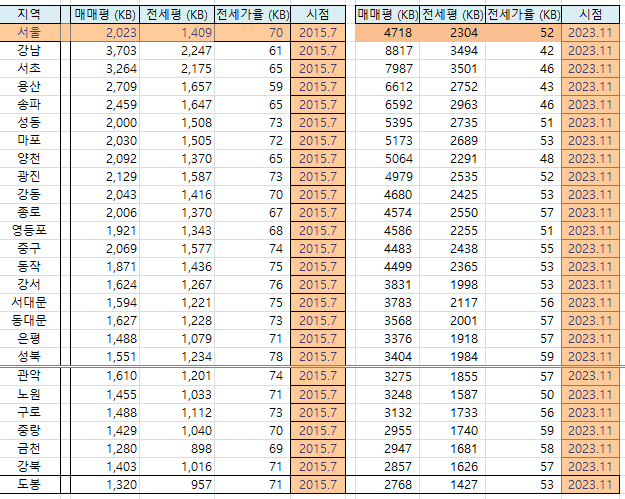625x499 pixels.
Task: Click the 서울 region cell
Action: (x=29, y=33)
